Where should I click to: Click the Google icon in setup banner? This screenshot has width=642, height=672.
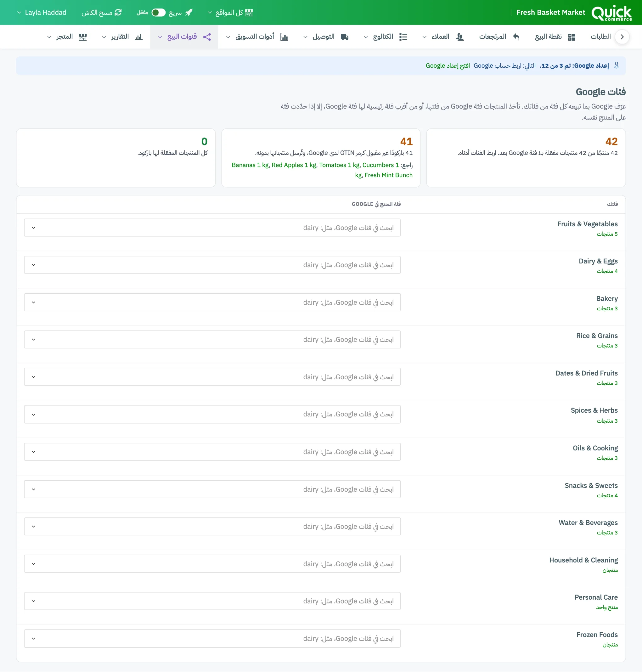tap(616, 65)
